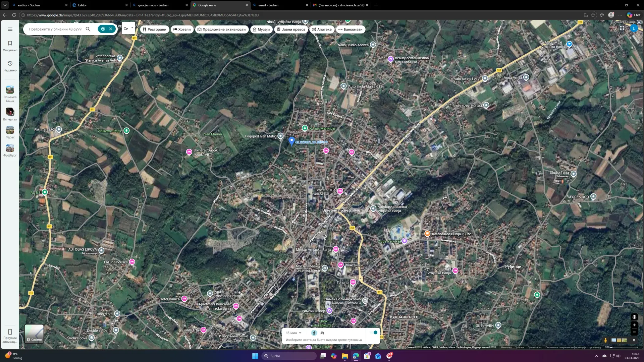Select the walking mode icon in travel time panel
This screenshot has width=644, height=362.
point(314,333)
